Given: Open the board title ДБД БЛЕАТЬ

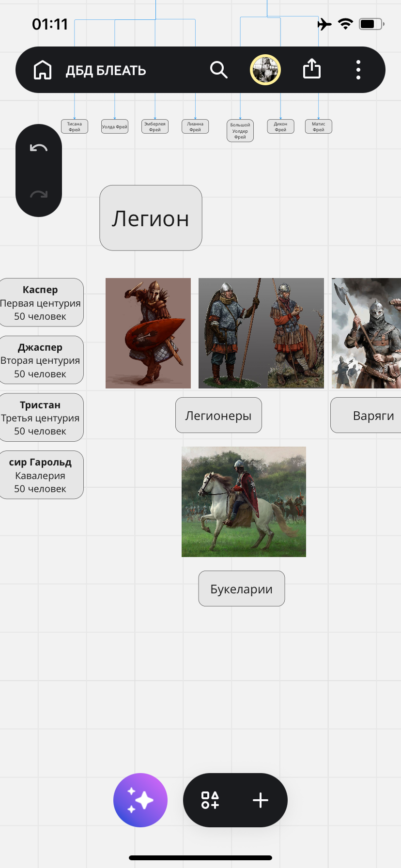Looking at the screenshot, I should pos(106,71).
